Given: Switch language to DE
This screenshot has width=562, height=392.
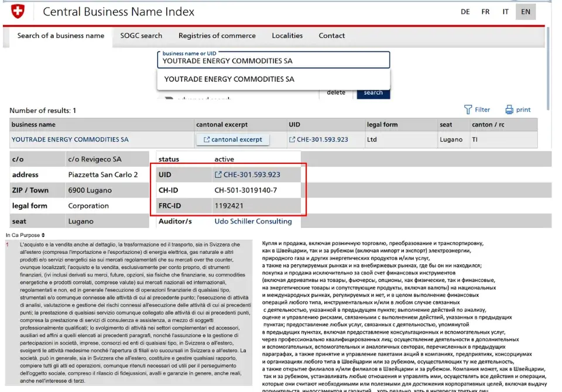Looking at the screenshot, I should click(465, 12).
